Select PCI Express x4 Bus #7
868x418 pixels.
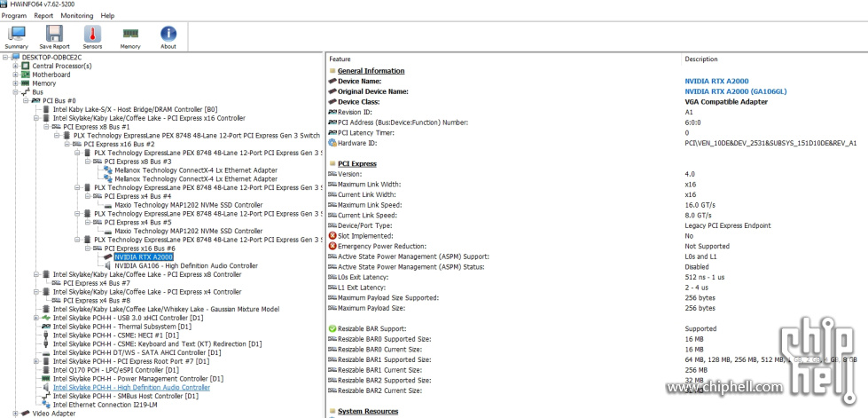pyautogui.click(x=97, y=283)
